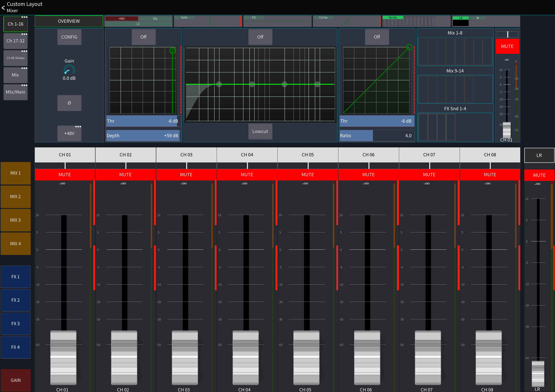Select FX 4 sends on fader

[15, 347]
